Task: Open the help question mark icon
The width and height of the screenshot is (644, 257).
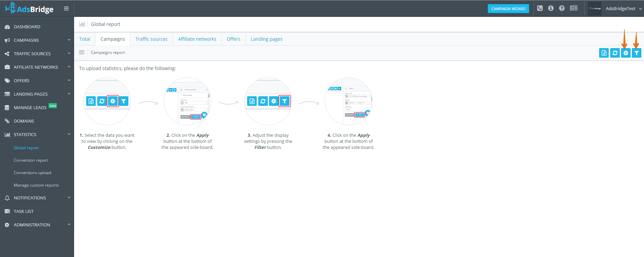Action: [x=562, y=8]
